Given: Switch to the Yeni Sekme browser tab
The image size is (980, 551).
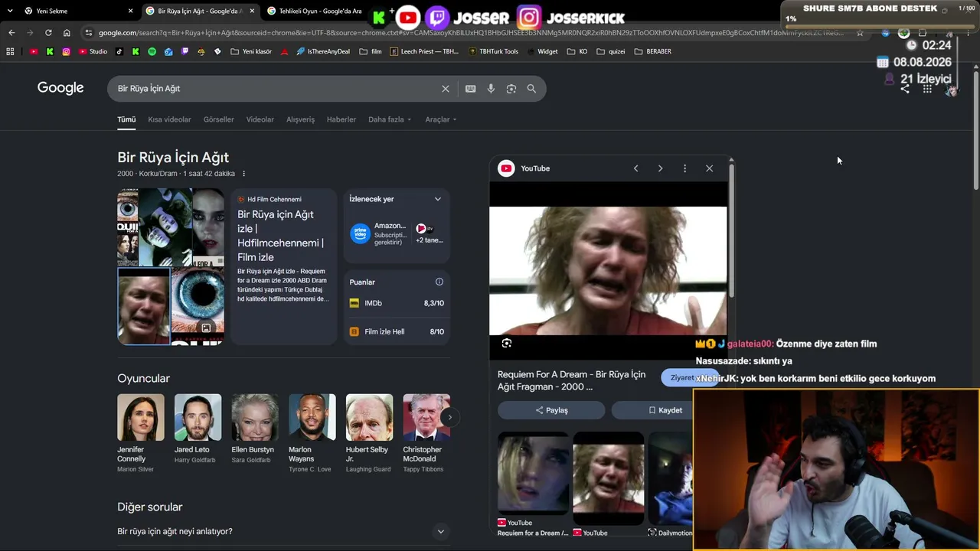Looking at the screenshot, I should 77,11.
